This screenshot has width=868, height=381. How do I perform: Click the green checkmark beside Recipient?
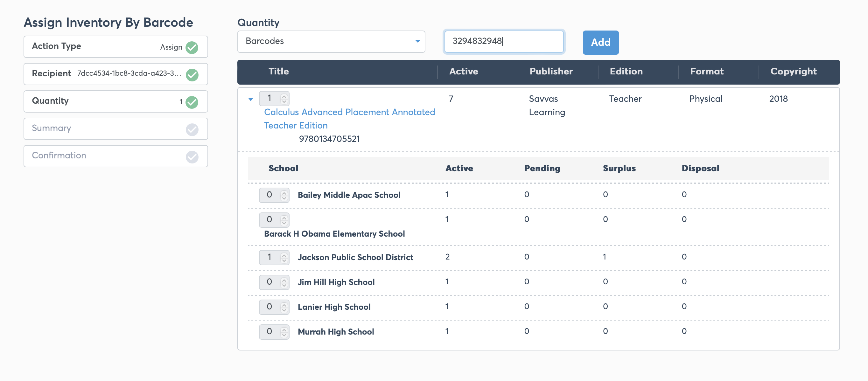coord(192,74)
